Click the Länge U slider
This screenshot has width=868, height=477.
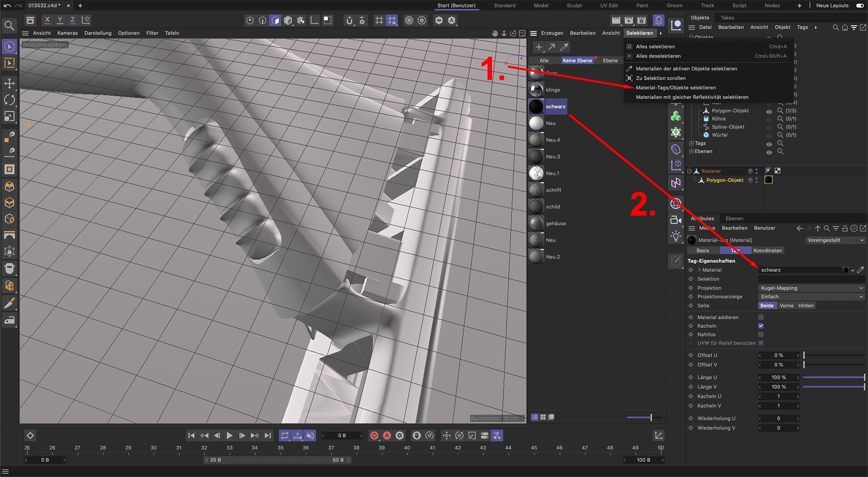[x=833, y=377]
